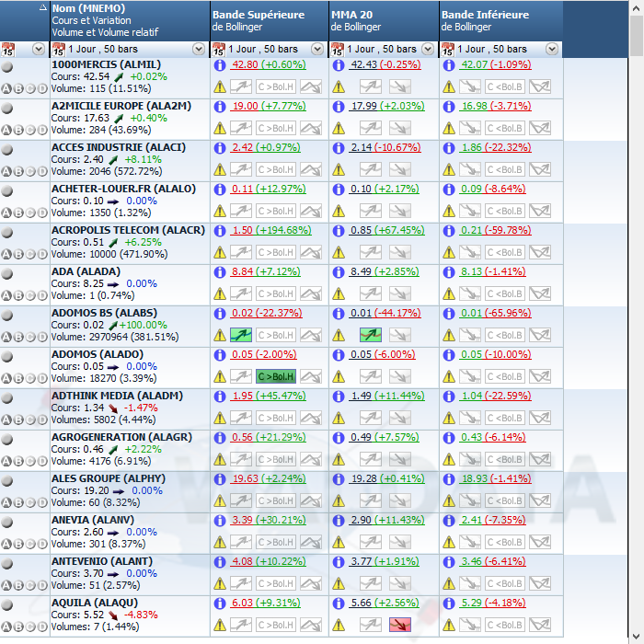
Task: Click info icon beside 1.04 in ADTHINK MEDIA row
Action: tap(449, 396)
